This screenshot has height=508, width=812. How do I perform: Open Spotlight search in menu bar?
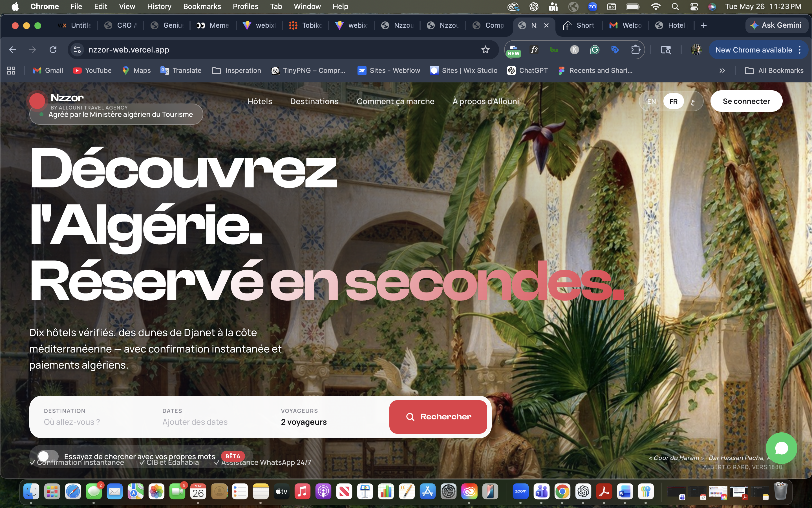[675, 7]
